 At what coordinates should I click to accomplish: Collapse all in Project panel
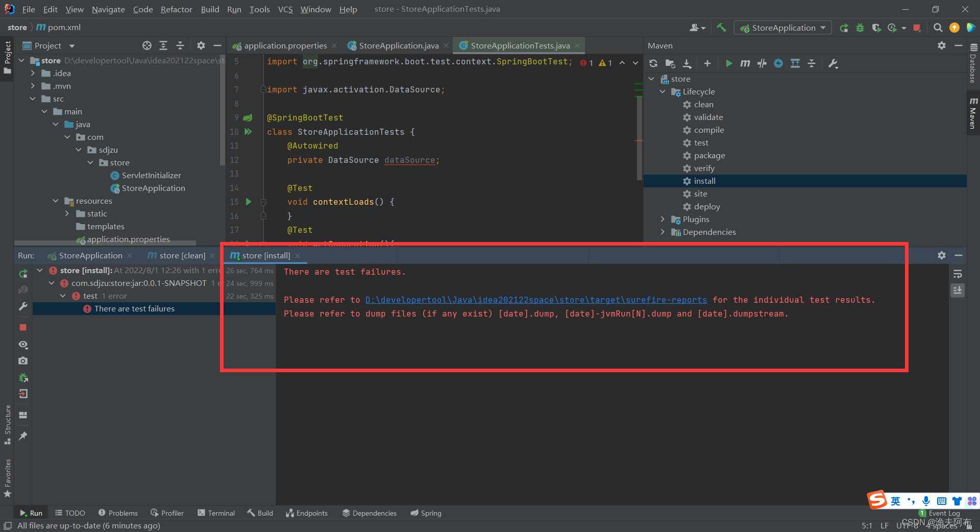pyautogui.click(x=180, y=45)
